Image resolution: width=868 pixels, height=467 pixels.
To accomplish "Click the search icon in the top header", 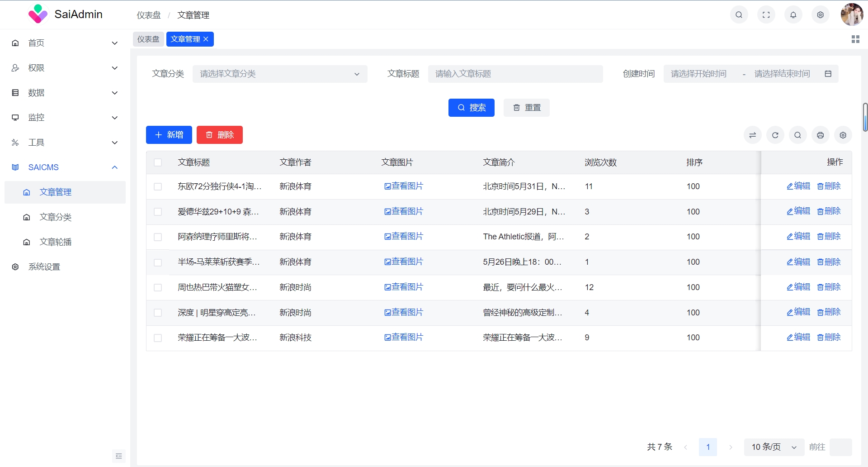I will (x=739, y=15).
